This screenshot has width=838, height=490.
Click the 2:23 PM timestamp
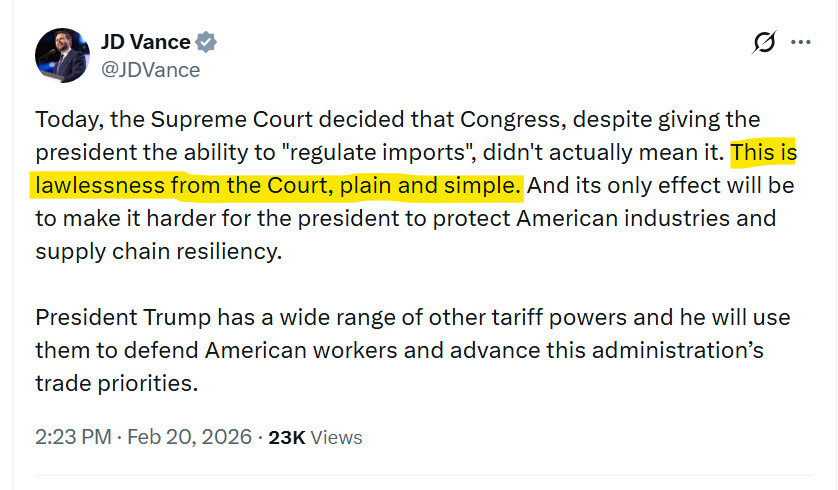coord(74,437)
